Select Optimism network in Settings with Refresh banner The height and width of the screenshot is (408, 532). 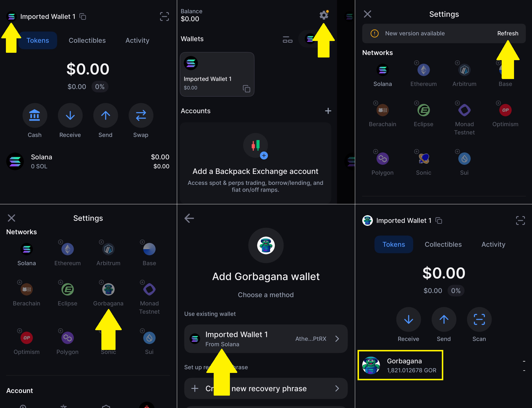coord(505,110)
